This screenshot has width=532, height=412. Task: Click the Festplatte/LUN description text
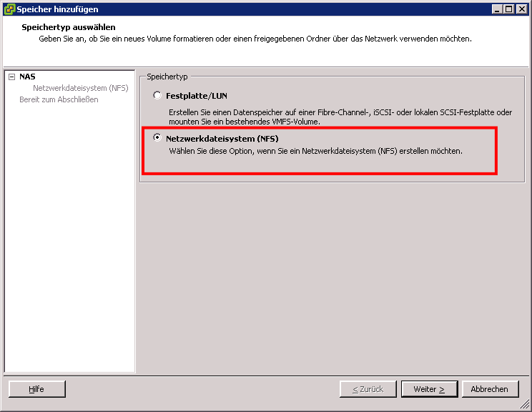pyautogui.click(x=340, y=117)
